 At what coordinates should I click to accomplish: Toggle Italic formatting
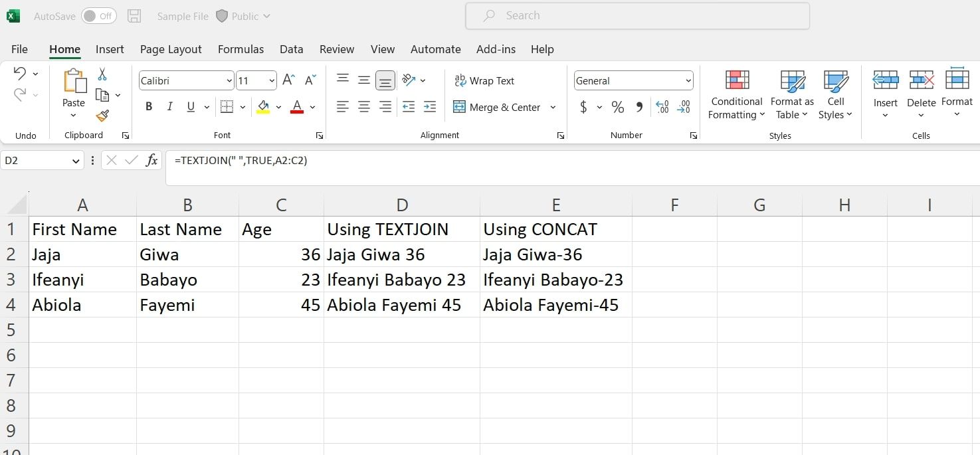click(x=169, y=106)
